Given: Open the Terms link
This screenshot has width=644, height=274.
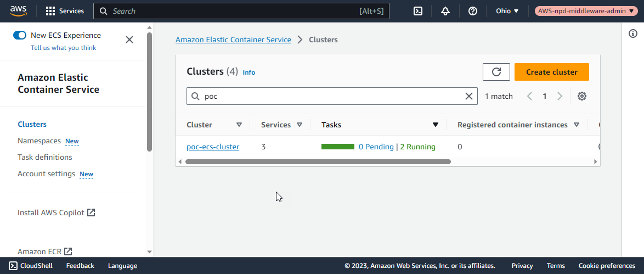Looking at the screenshot, I should coord(556,265).
